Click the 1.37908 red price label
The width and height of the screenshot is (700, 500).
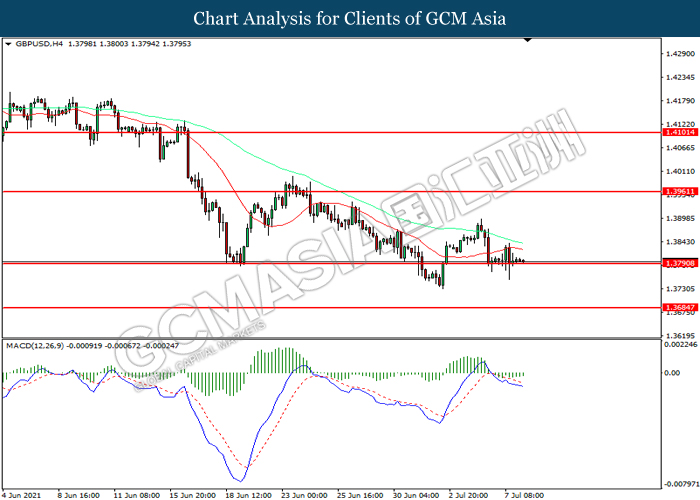click(680, 263)
